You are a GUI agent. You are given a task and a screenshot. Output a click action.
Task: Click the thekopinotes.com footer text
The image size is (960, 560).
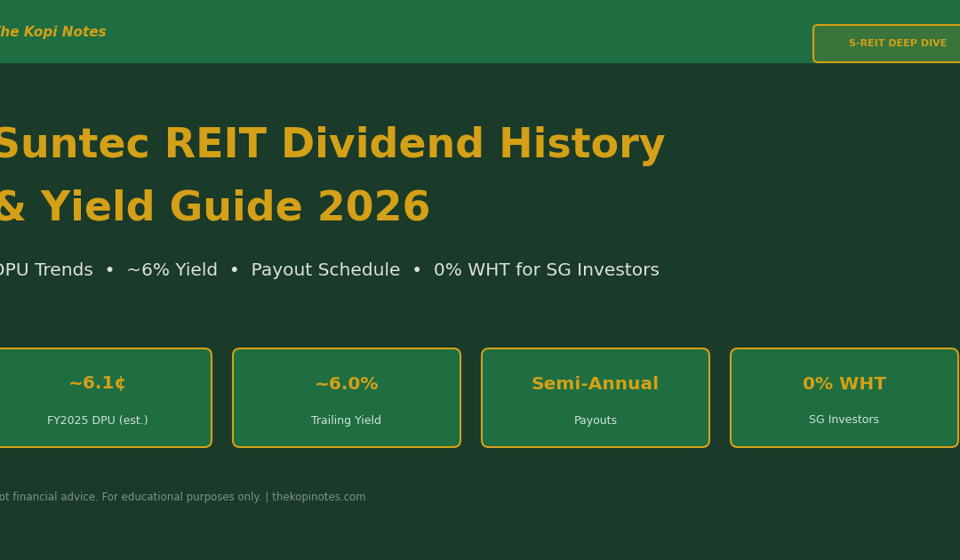point(318,497)
